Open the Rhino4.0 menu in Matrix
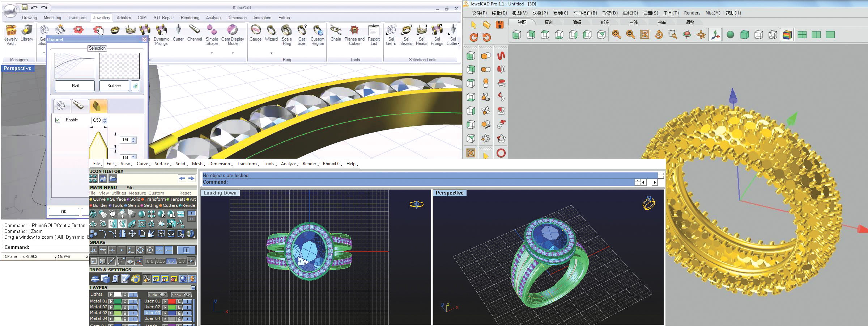 [x=333, y=164]
